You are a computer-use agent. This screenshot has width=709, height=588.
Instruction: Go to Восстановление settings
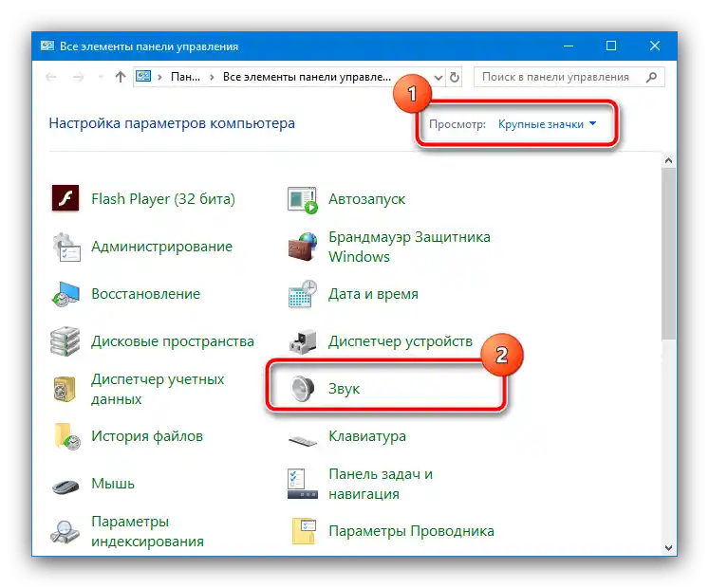point(145,294)
